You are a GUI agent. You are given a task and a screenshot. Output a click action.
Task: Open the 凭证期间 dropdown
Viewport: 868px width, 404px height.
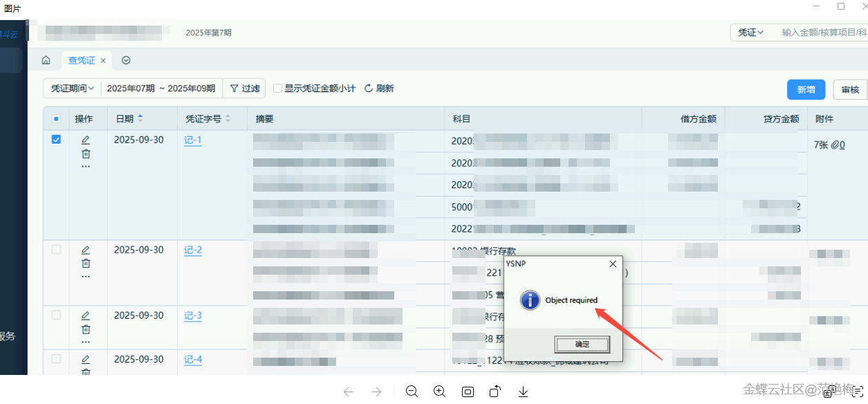pyautogui.click(x=72, y=89)
